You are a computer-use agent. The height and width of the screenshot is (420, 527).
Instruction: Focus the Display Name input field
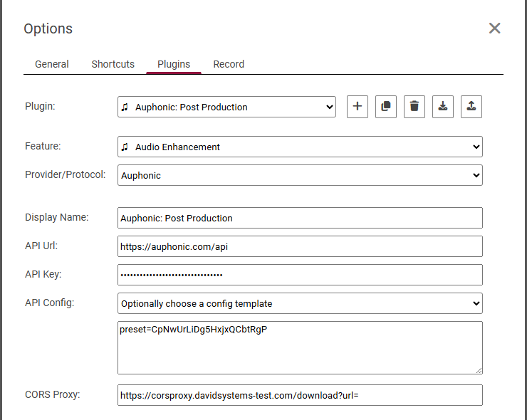tap(300, 218)
